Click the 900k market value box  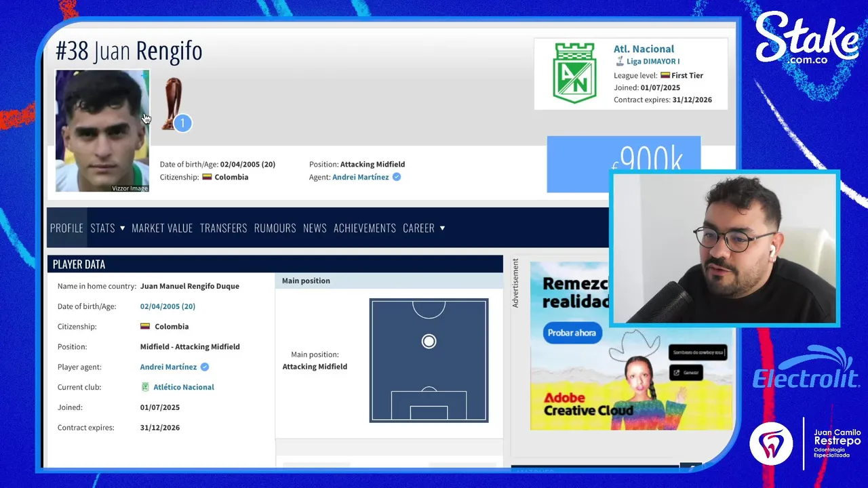[x=624, y=164]
